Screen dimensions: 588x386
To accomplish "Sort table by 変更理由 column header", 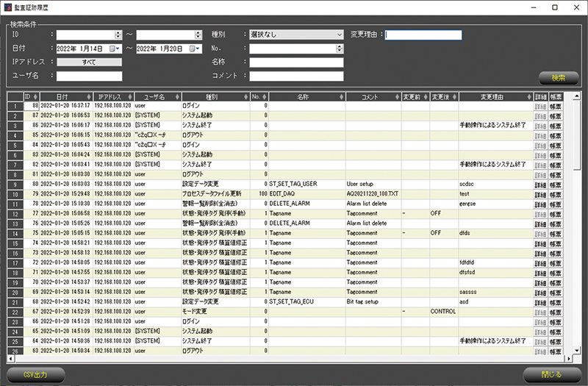I will (495, 97).
